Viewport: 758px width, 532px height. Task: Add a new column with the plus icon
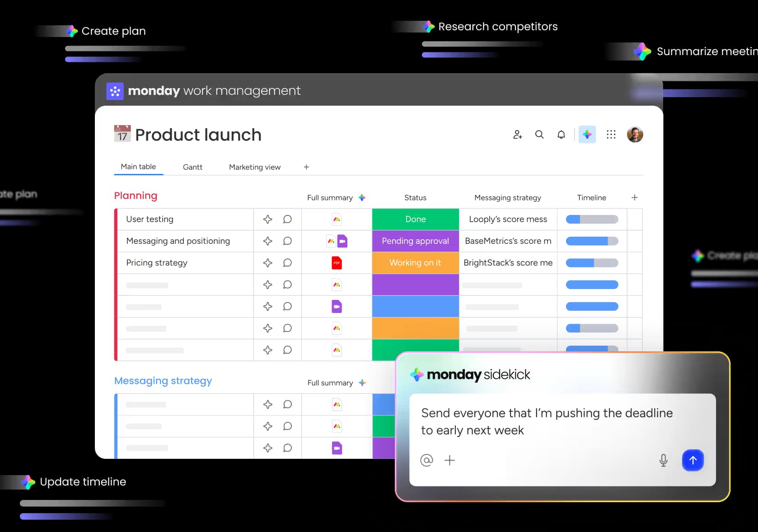tap(635, 197)
